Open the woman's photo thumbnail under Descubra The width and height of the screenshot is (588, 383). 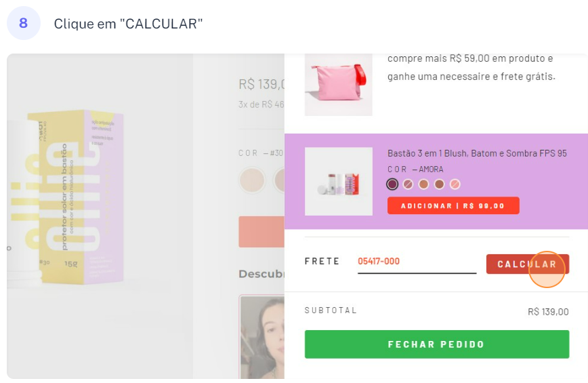(x=262, y=336)
